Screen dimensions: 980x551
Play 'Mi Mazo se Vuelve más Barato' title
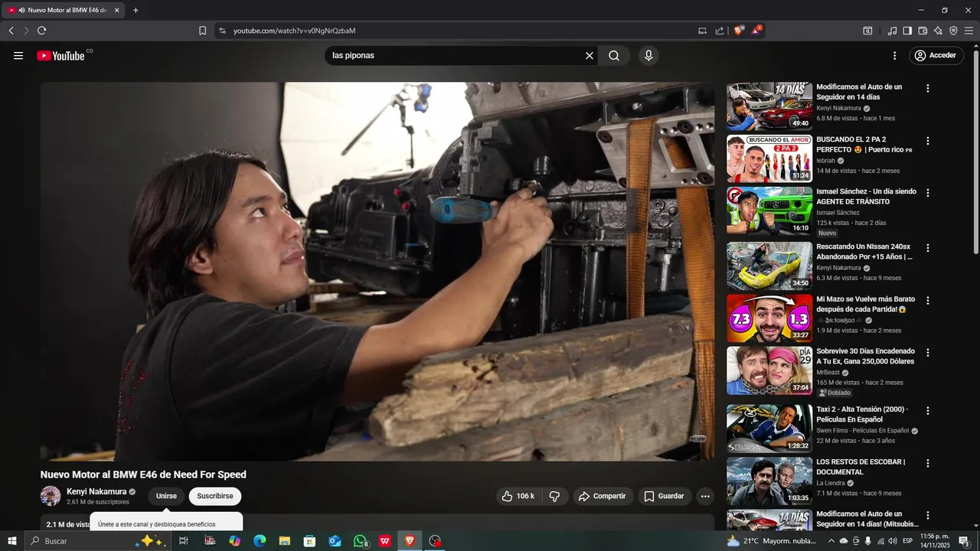(866, 304)
